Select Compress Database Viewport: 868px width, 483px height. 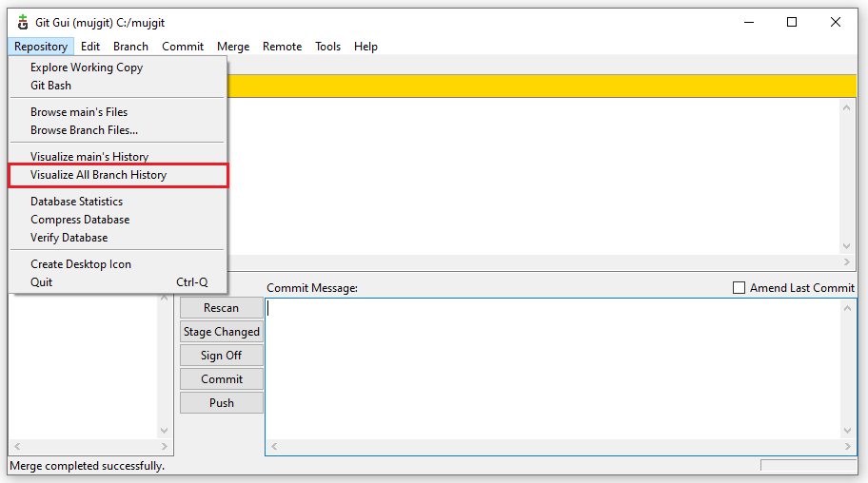click(117, 220)
